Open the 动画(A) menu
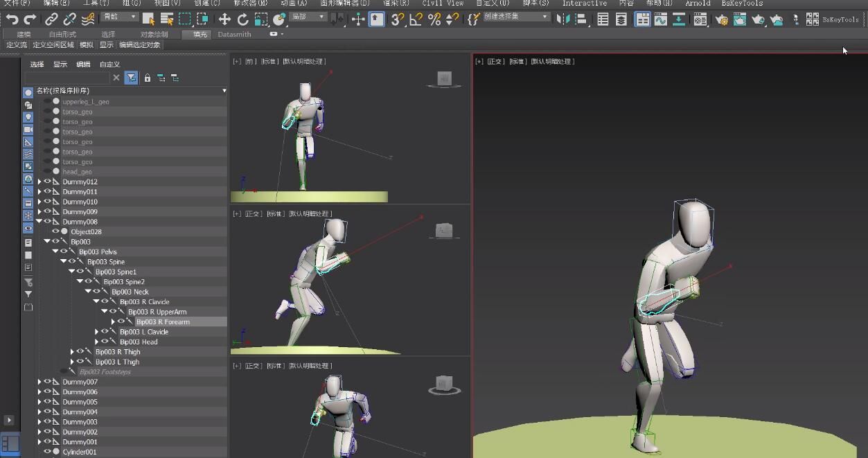868x458 pixels. (293, 3)
